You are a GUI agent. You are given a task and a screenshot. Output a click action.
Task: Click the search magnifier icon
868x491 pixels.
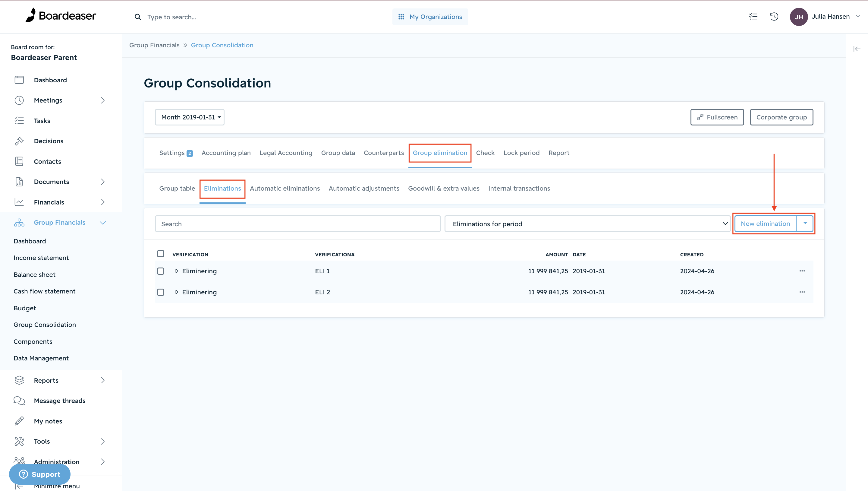(137, 17)
